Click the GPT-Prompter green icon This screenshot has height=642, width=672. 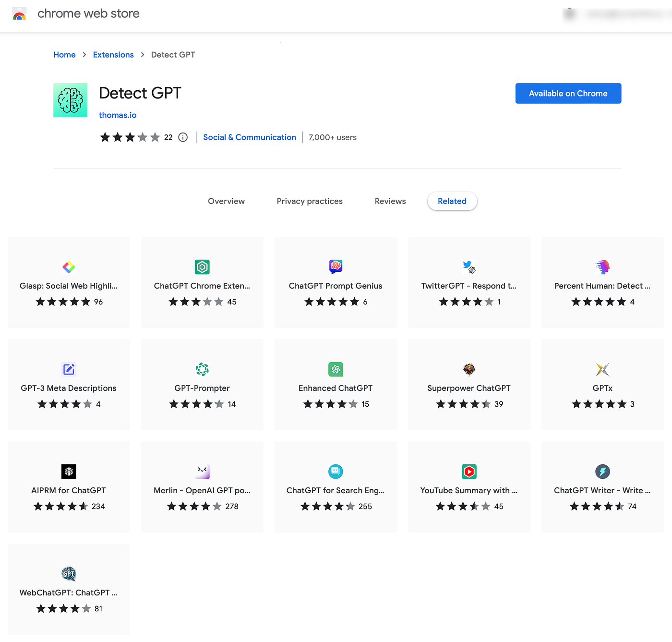202,369
